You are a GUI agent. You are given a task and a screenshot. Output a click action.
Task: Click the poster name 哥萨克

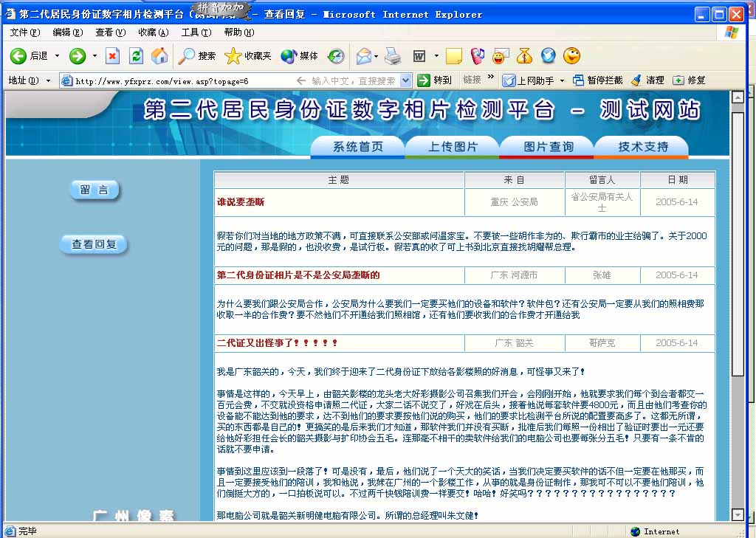(x=602, y=342)
